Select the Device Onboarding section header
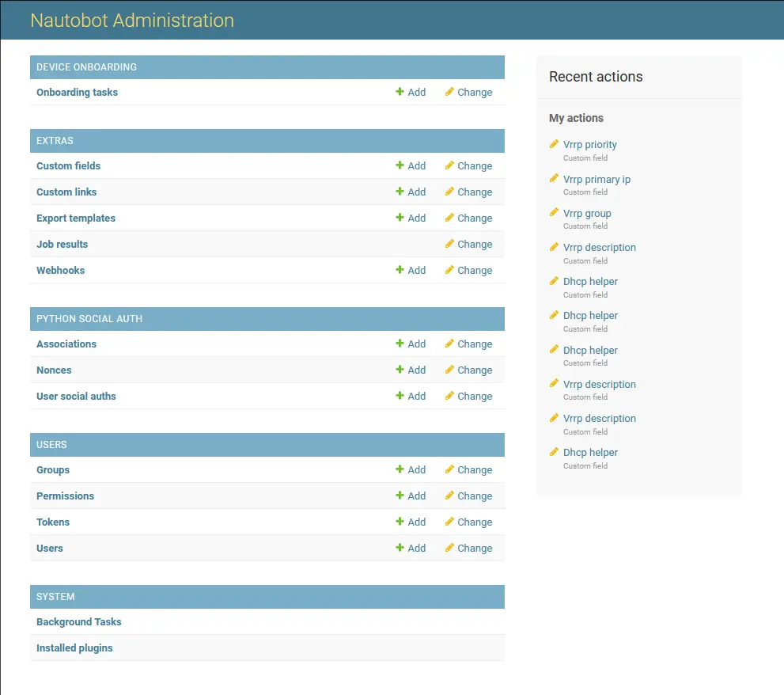This screenshot has width=784, height=695. pyautogui.click(x=86, y=67)
